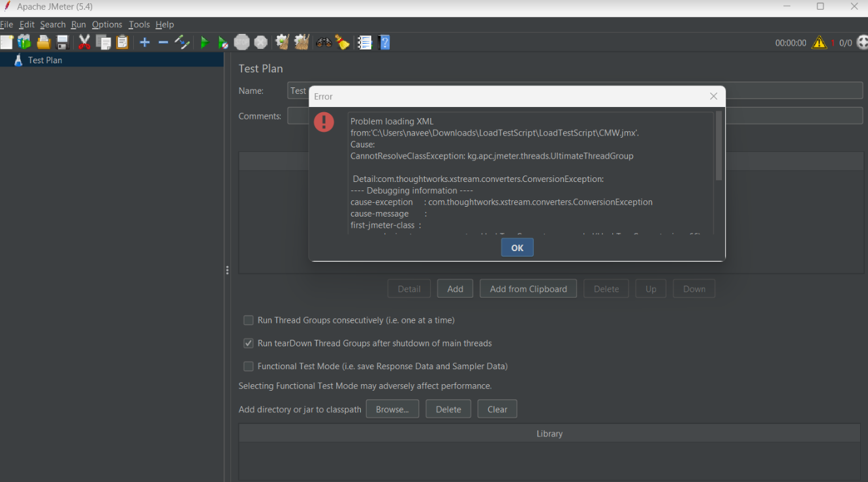
Task: Click the Delete classpath button
Action: pyautogui.click(x=448, y=409)
